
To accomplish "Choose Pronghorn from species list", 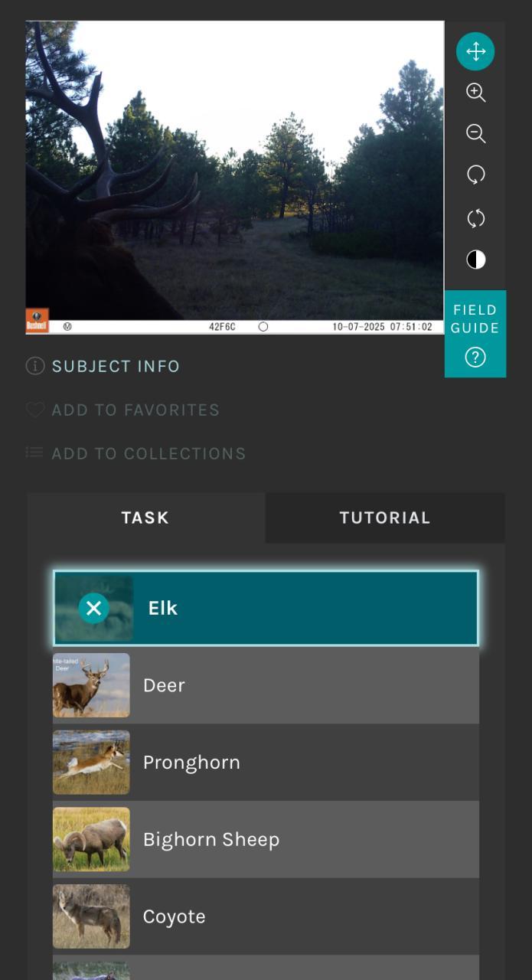I will (266, 763).
